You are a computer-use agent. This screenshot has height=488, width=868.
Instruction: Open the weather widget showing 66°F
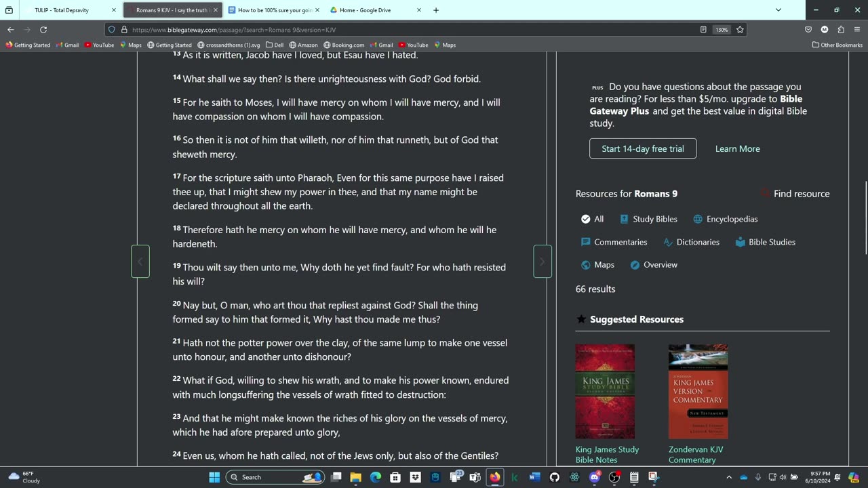24,477
